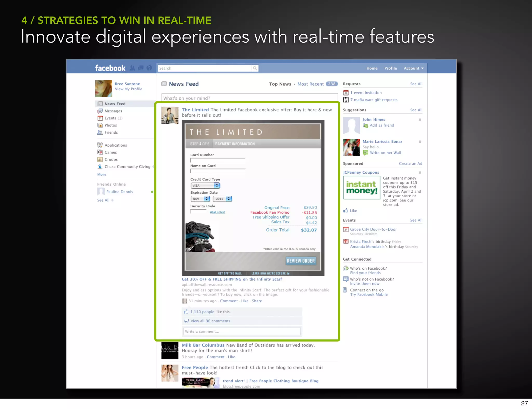Switch to Most Recent feed
This screenshot has height=409, width=532.
[x=310, y=84]
